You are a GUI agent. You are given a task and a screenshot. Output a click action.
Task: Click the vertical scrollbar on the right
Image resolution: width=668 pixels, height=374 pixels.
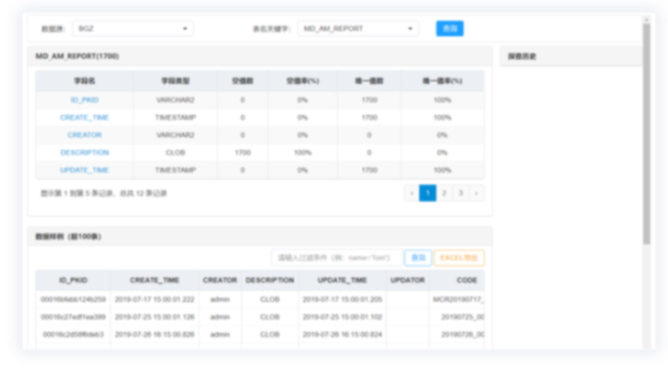[647, 133]
